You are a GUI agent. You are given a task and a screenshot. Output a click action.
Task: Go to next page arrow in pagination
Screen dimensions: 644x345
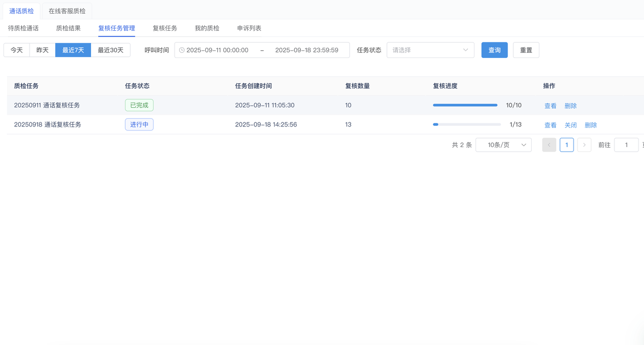584,145
